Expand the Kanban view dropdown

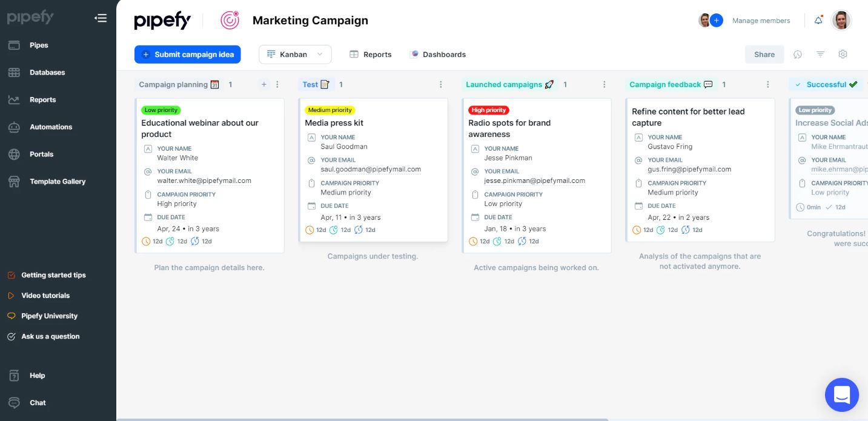click(x=295, y=55)
